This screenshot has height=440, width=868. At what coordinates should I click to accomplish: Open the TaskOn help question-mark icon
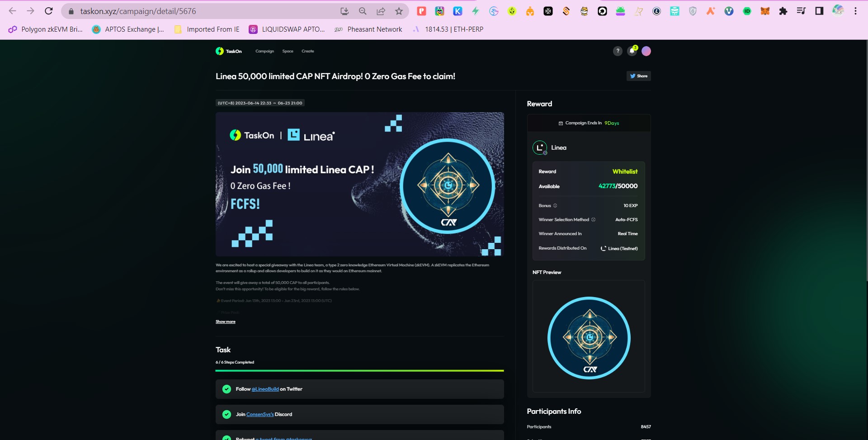click(618, 51)
